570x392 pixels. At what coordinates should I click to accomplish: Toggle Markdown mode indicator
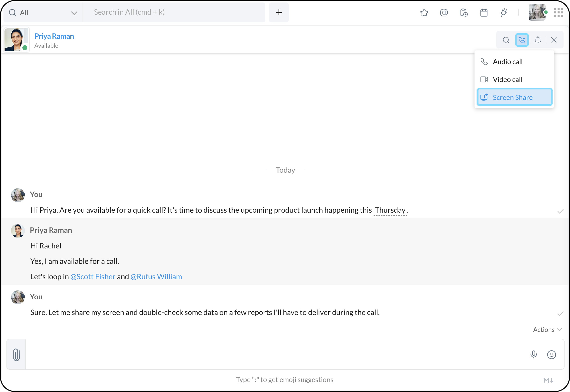pos(548,380)
